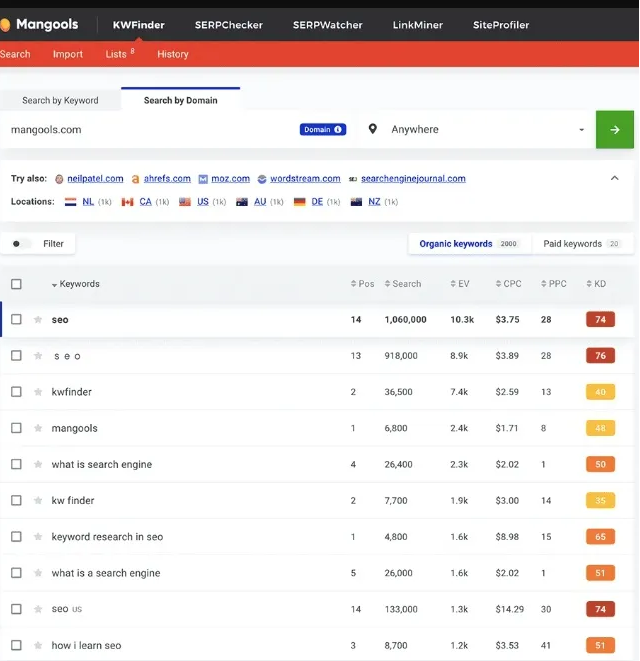Click the KD 74 badge for 'seo'
Screen dimensions: 640x661
tap(600, 320)
